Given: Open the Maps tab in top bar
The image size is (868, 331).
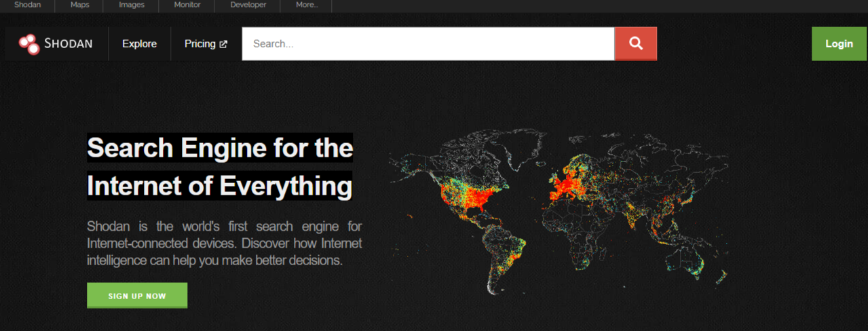Looking at the screenshot, I should [x=79, y=5].
